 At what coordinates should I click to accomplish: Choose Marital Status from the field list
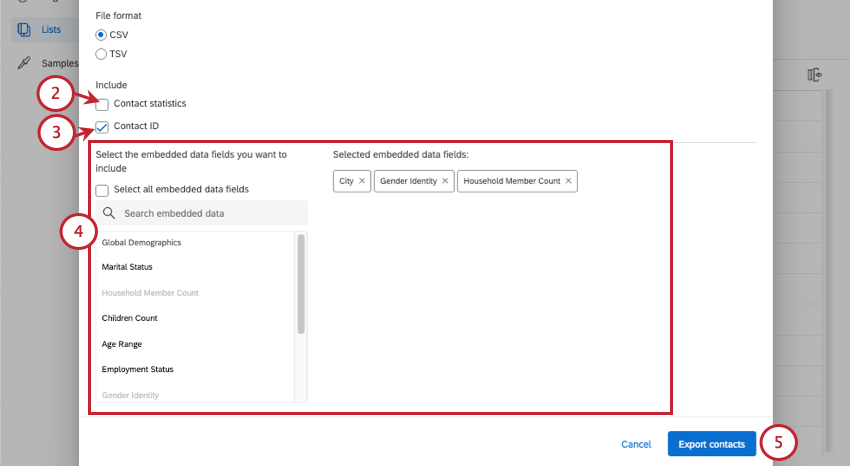click(127, 267)
